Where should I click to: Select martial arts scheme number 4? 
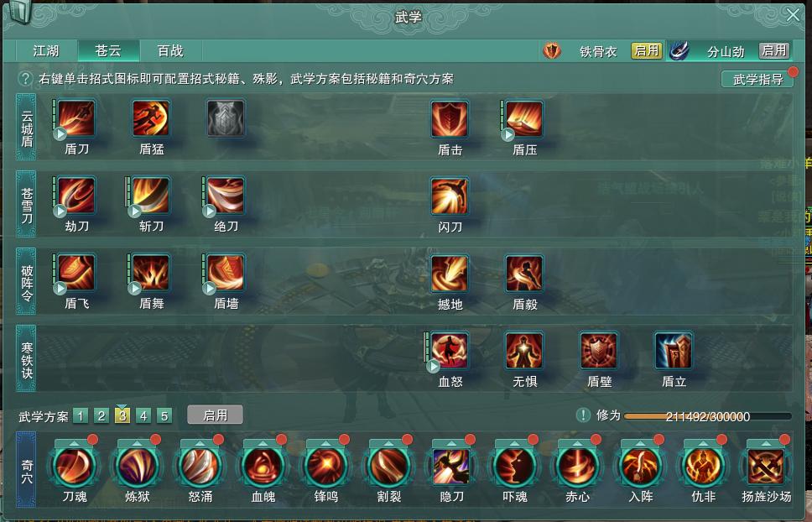[143, 416]
